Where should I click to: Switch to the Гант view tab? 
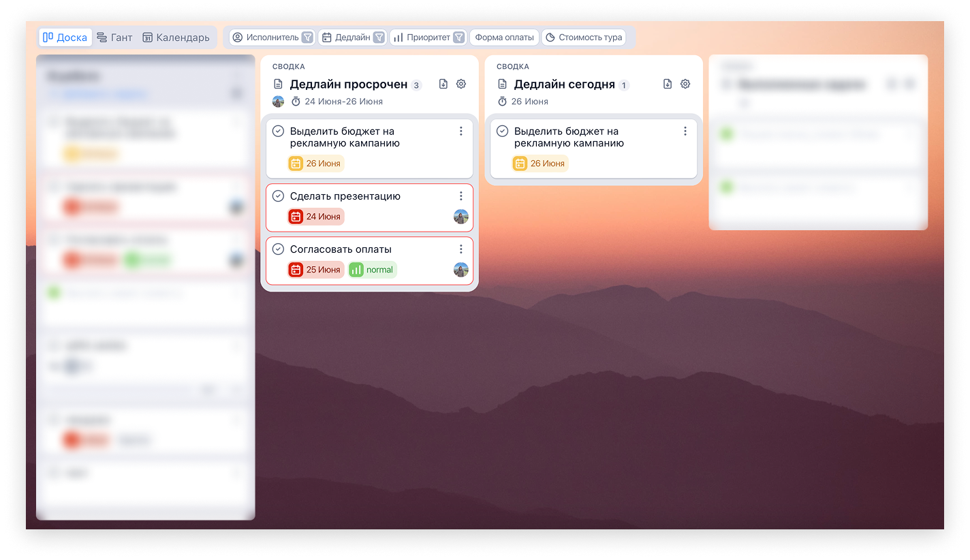point(114,37)
